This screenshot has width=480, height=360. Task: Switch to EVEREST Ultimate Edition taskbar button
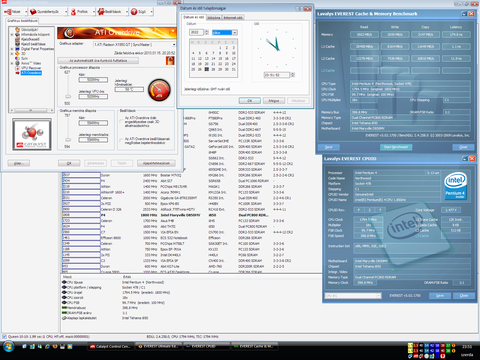point(159,347)
